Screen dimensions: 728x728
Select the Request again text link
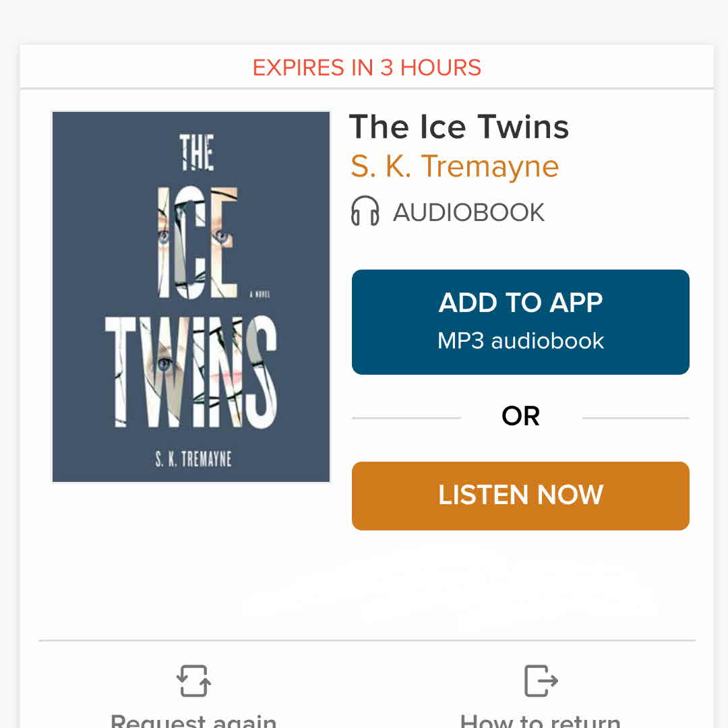click(x=193, y=720)
